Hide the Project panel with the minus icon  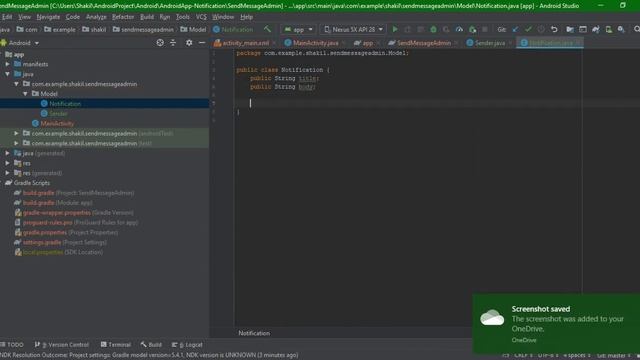[x=202, y=42]
